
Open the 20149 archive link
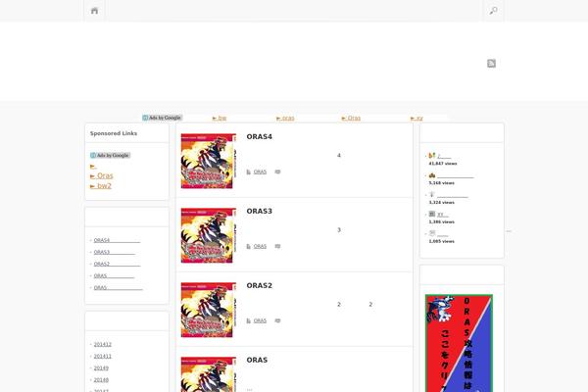[101, 368]
